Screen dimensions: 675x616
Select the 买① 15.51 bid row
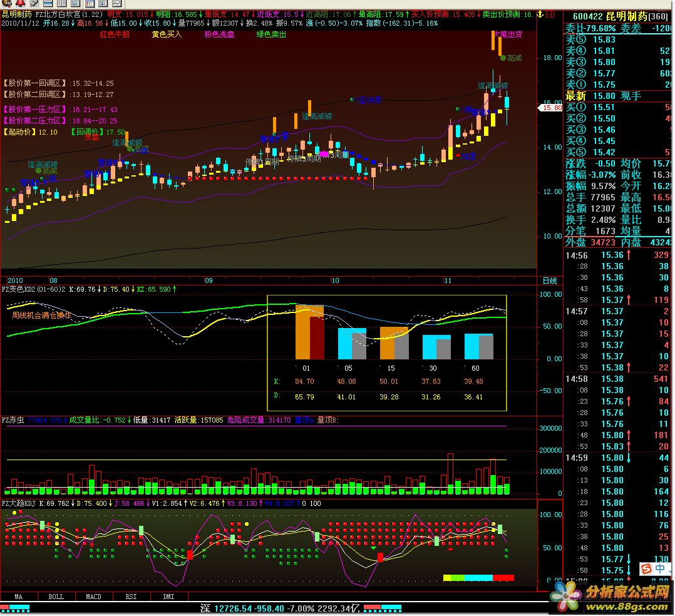coord(618,107)
